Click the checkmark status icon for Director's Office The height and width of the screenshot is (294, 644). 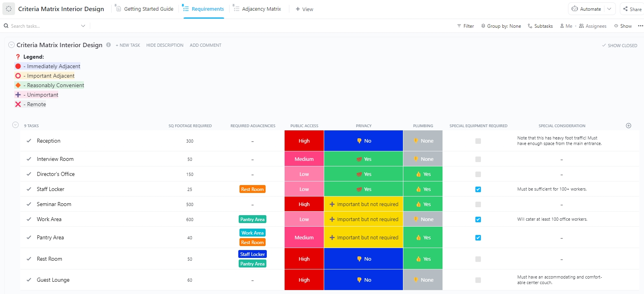(x=29, y=174)
